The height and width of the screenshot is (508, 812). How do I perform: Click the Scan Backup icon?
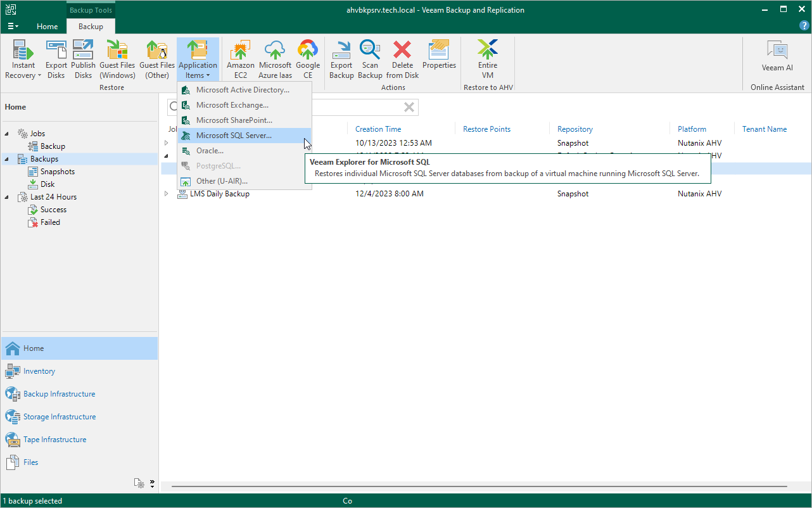coord(370,60)
